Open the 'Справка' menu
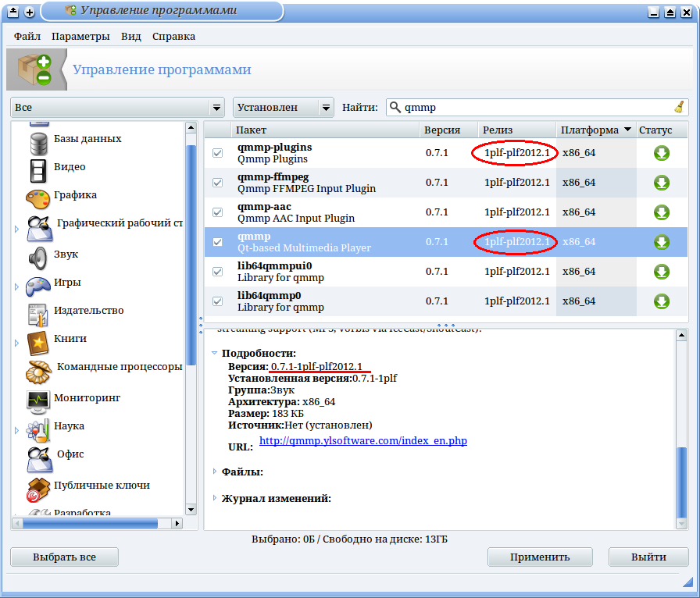This screenshot has height=598, width=700. (x=173, y=36)
